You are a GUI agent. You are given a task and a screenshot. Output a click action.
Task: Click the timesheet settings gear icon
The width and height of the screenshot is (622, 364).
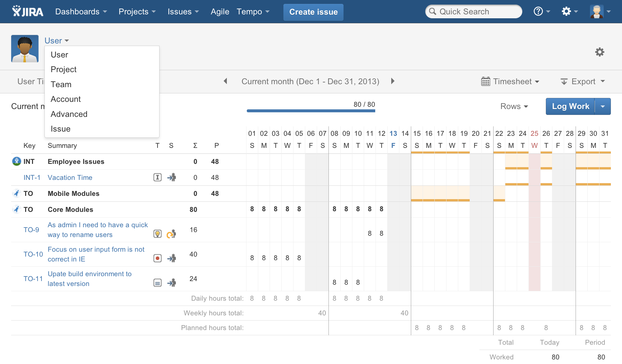[599, 52]
